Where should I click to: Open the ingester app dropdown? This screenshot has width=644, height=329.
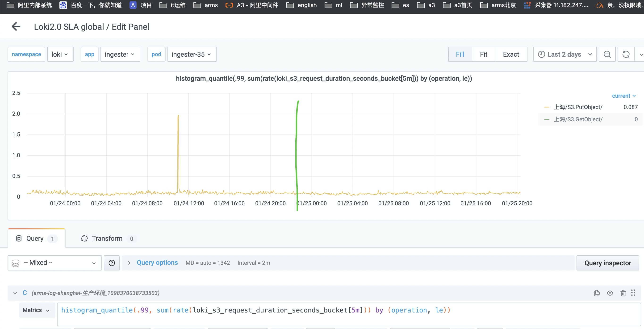(120, 54)
